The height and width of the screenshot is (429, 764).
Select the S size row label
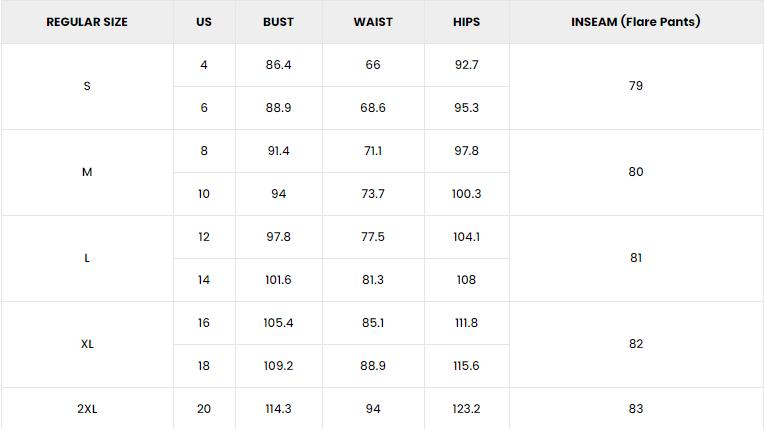coord(87,86)
